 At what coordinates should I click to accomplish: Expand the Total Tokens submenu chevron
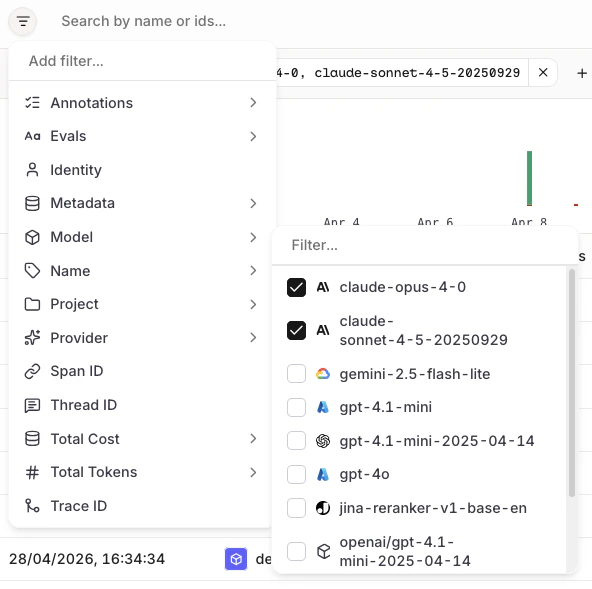(253, 472)
